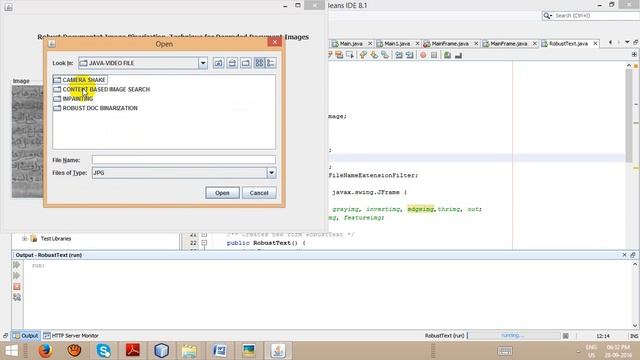Image resolution: width=640 pixels, height=360 pixels.
Task: Click the uncomment code icon in editor toolbar
Action: (x=458, y=55)
